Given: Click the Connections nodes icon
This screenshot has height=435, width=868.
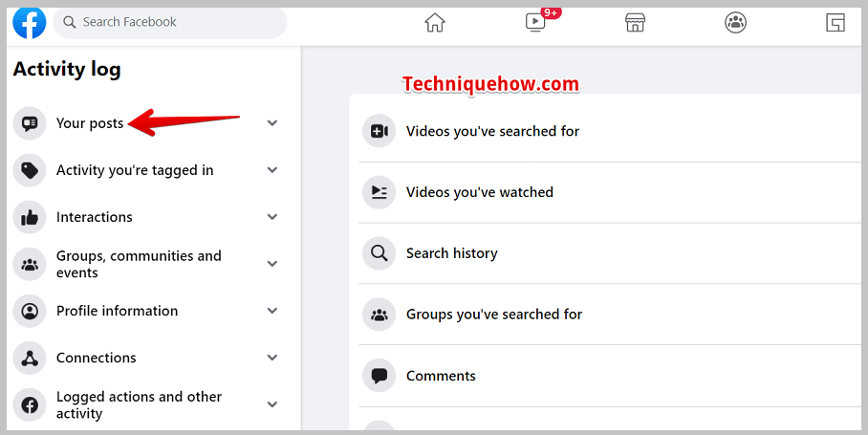Looking at the screenshot, I should click(x=30, y=359).
